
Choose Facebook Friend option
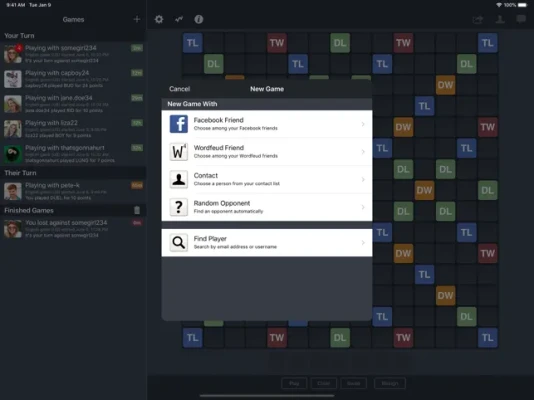(267, 124)
